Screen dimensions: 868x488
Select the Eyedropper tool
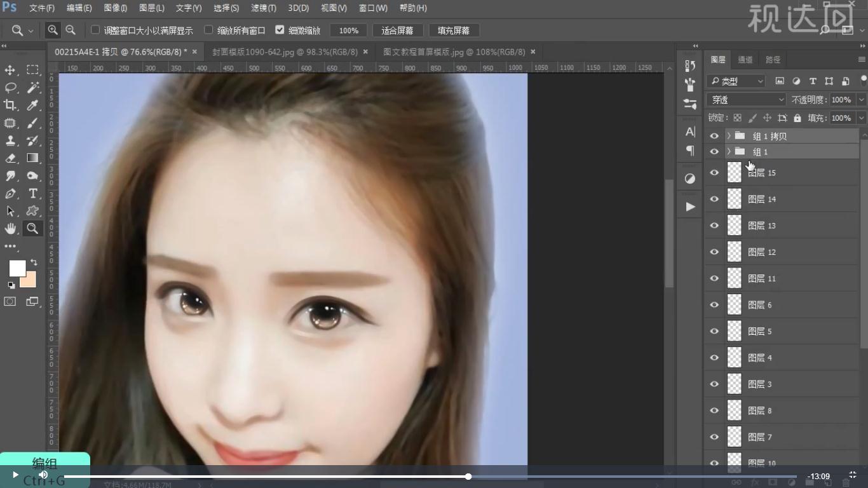pyautogui.click(x=32, y=105)
